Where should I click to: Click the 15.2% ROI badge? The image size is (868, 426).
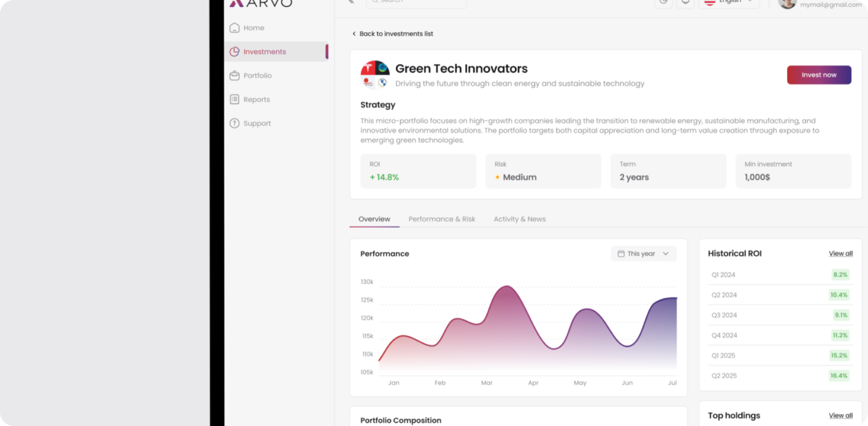(839, 356)
